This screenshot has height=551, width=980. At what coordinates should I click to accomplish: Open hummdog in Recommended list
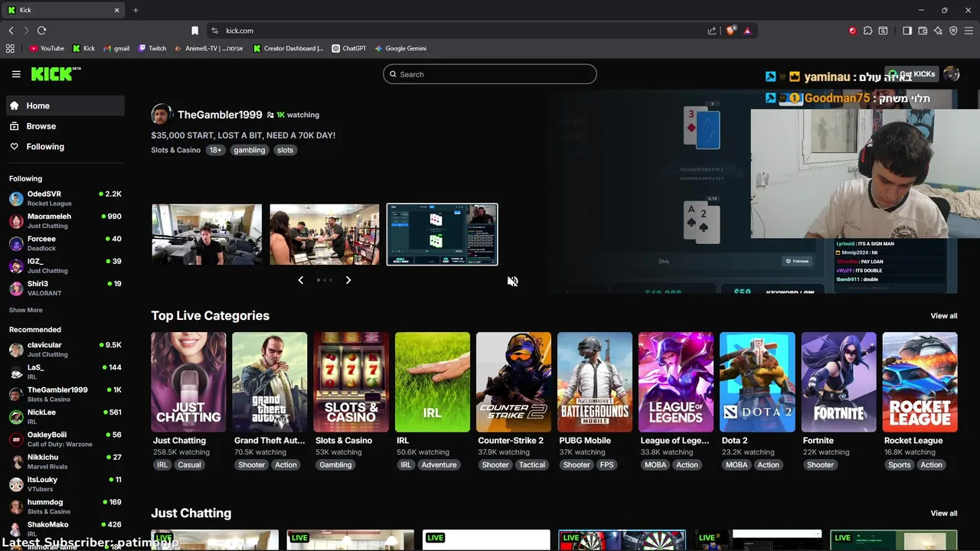pos(65,507)
